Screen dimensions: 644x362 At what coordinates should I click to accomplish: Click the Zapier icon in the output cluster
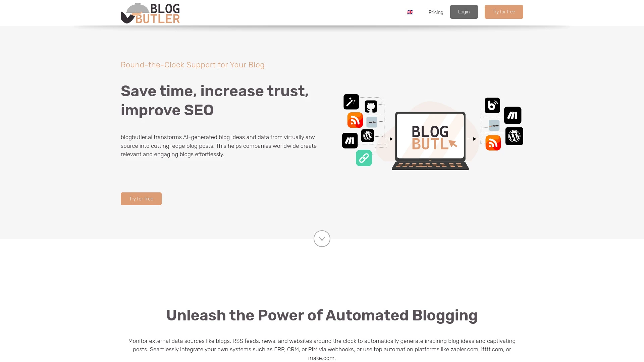click(494, 126)
